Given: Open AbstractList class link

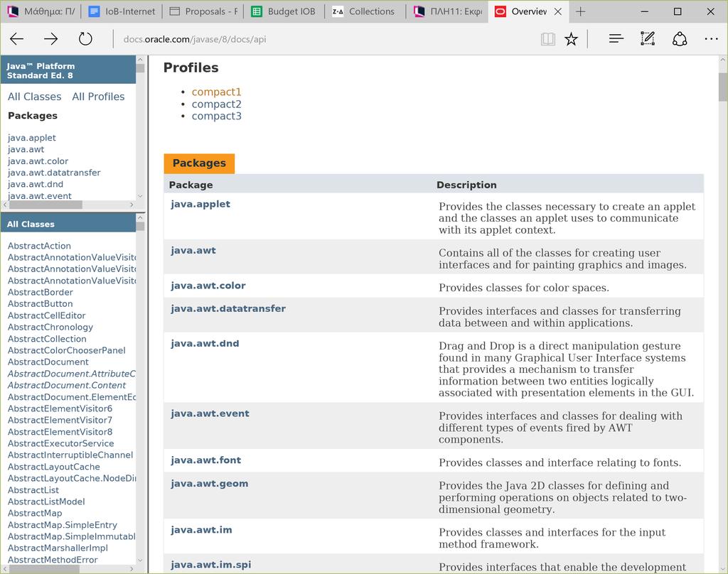Looking at the screenshot, I should pyautogui.click(x=33, y=490).
